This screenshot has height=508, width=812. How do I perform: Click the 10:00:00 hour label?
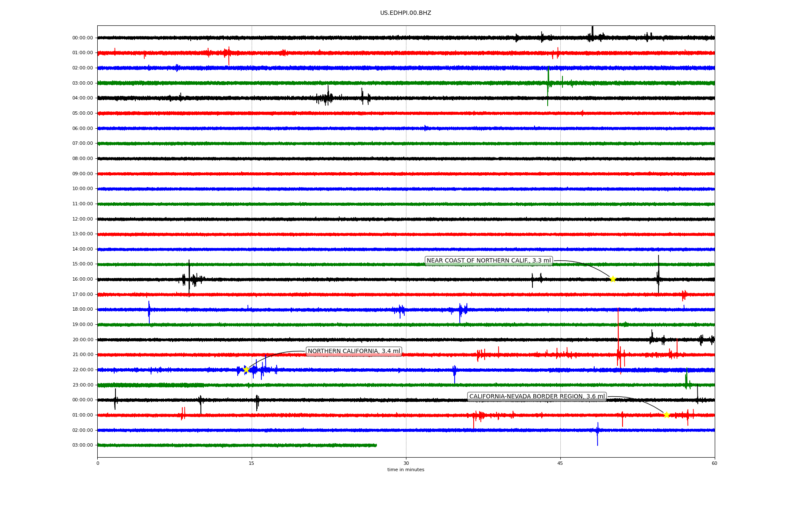tap(82, 189)
